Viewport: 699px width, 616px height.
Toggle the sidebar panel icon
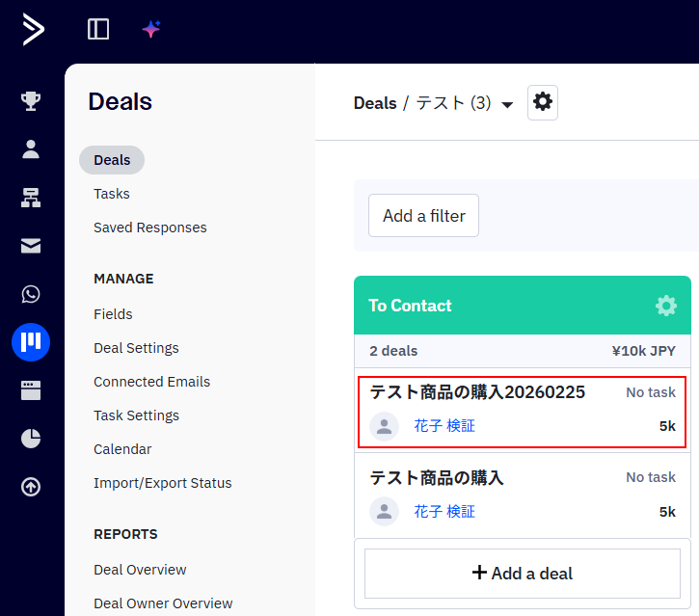coord(98,29)
